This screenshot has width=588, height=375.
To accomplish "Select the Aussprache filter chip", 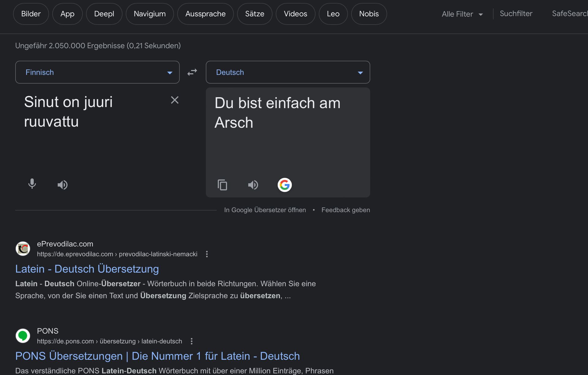I will (205, 14).
